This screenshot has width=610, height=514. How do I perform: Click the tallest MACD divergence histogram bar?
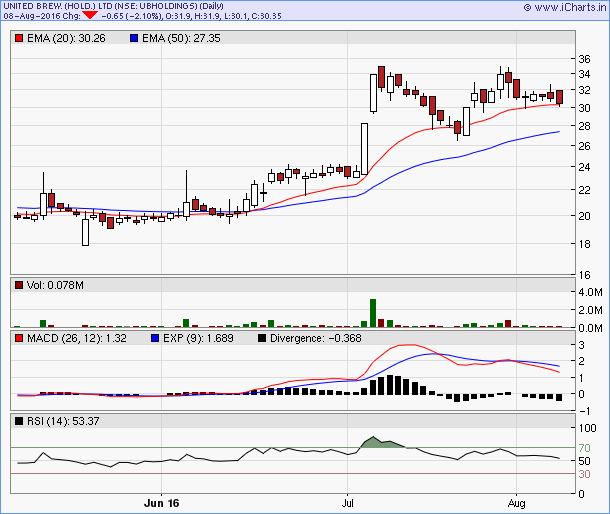[x=390, y=385]
